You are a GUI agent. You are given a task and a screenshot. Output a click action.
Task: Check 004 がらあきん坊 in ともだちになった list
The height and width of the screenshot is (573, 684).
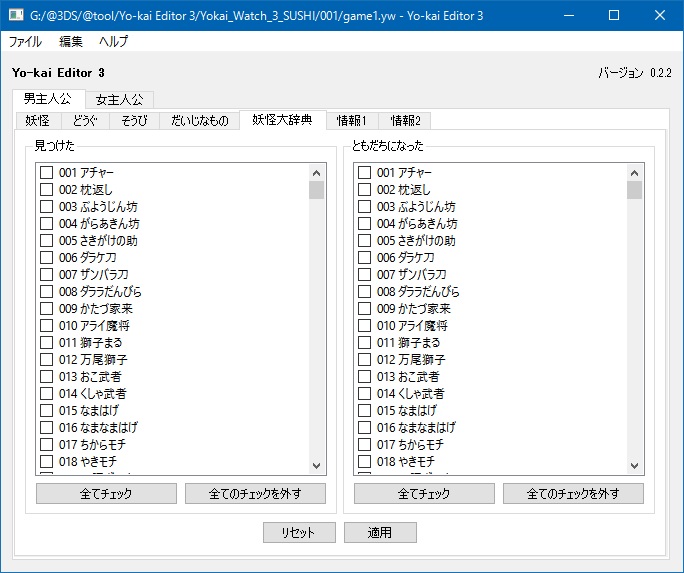364,223
